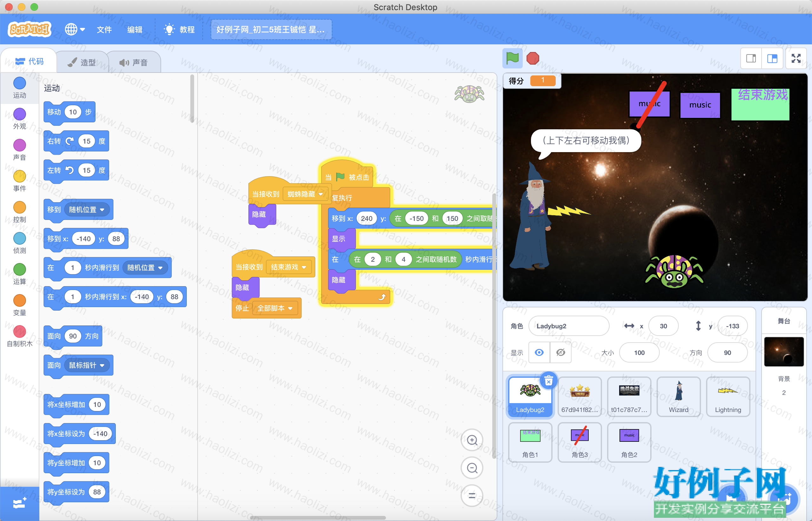Click the crossed-out music button on stage

[x=650, y=104]
